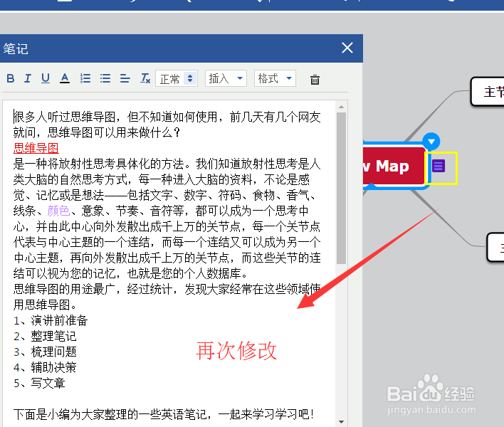Insert a bulleted list
The image size is (504, 427).
pyautogui.click(x=105, y=78)
